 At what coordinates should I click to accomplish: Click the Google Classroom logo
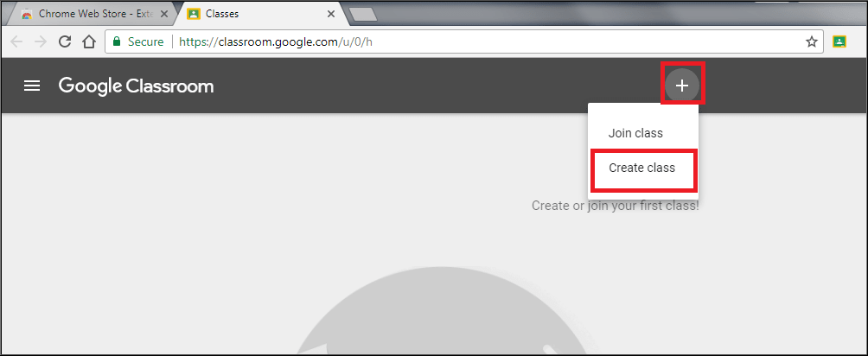[137, 86]
